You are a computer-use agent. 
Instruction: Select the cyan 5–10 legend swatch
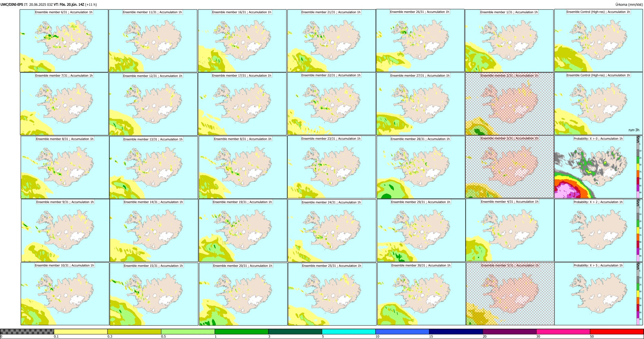pyautogui.click(x=349, y=332)
